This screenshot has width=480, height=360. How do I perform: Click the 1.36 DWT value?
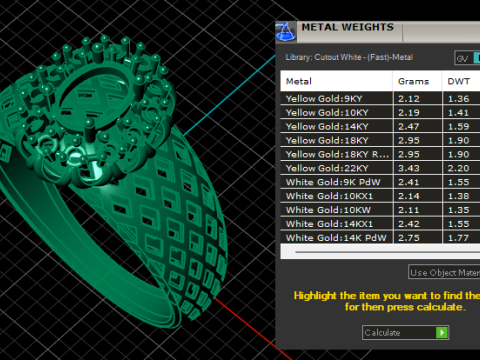(458, 99)
